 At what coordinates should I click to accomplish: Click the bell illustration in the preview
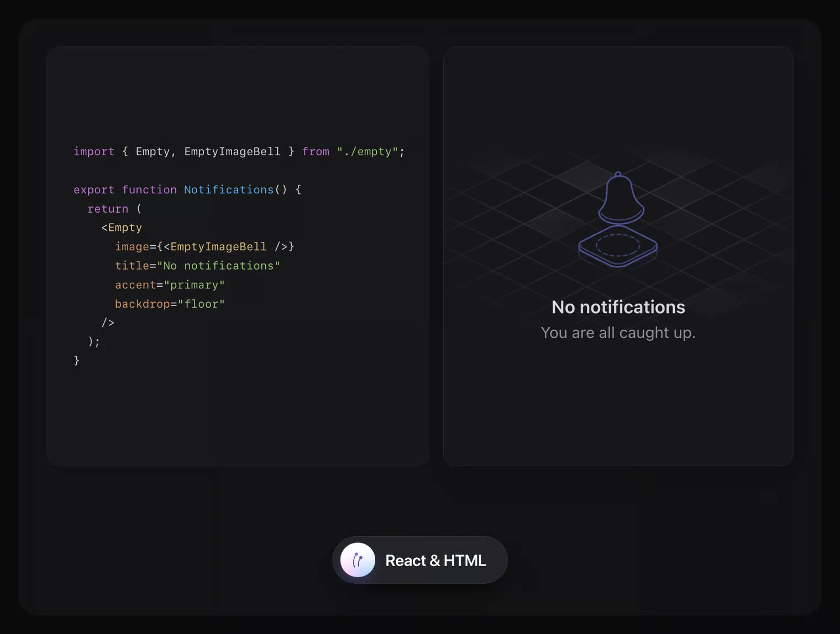coord(618,219)
